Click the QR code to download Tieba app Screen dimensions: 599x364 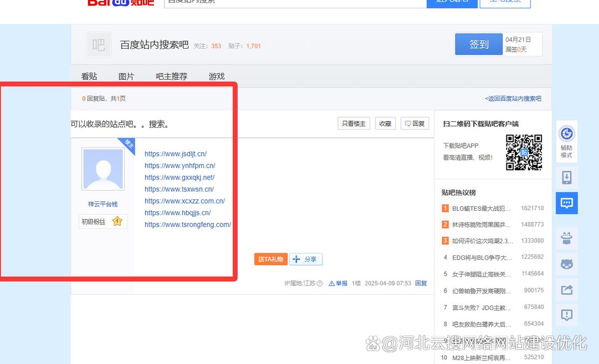(x=523, y=152)
